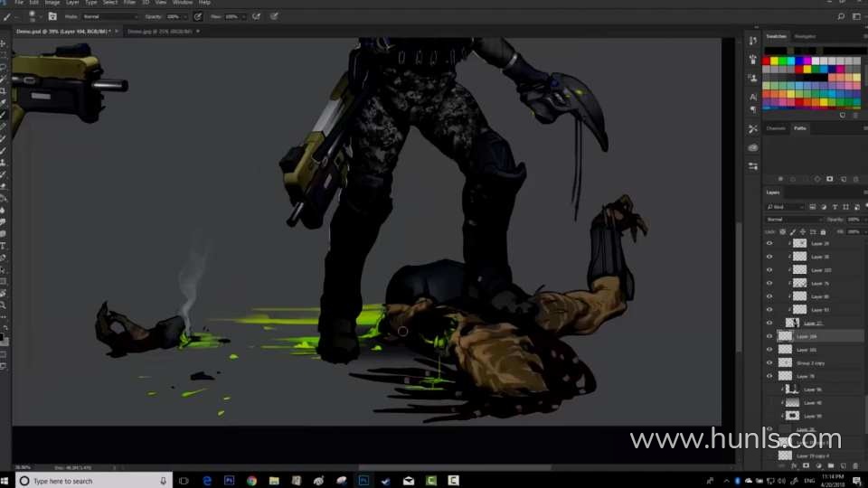Delete layer using Layers trash icon
868x488 pixels.
(856, 466)
